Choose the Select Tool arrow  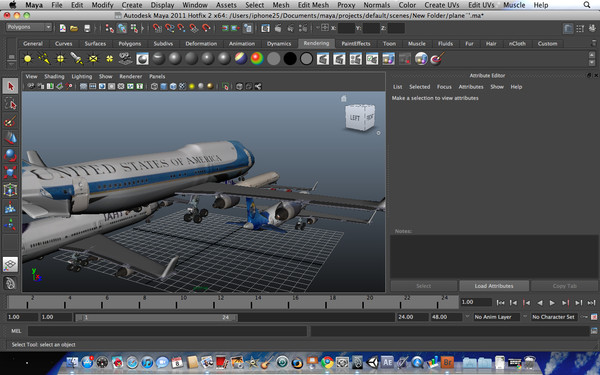pyautogui.click(x=10, y=86)
